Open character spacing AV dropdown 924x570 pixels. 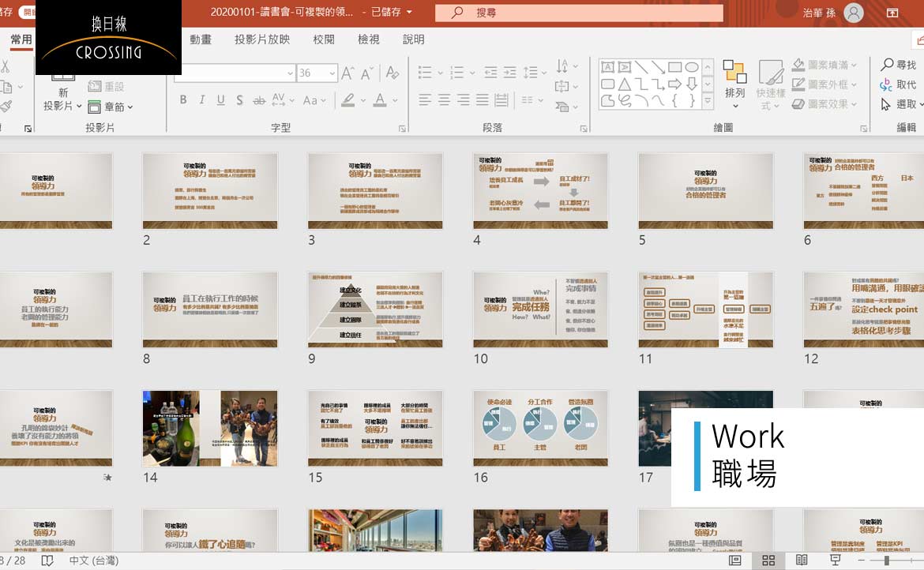coord(283,100)
